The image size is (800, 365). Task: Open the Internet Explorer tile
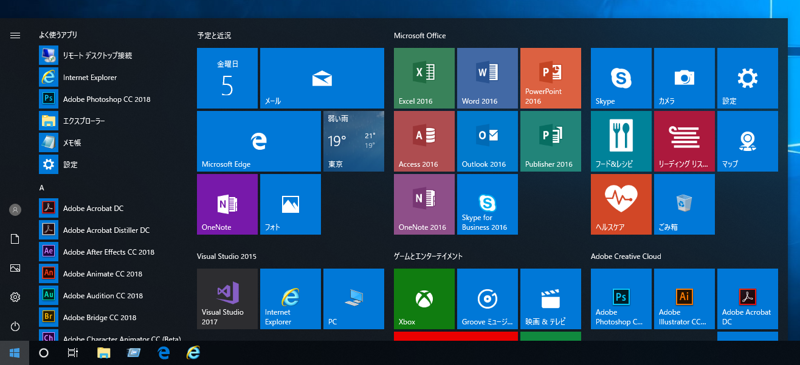coord(290,299)
